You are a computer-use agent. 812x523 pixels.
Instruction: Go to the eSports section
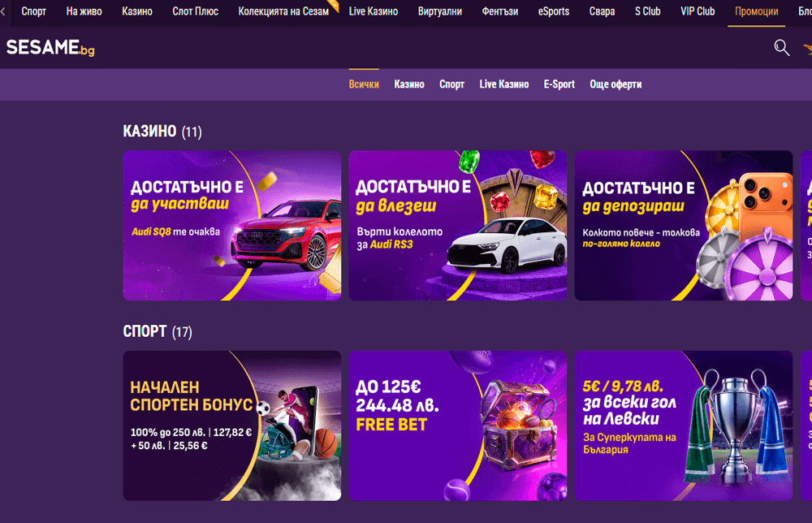point(553,11)
